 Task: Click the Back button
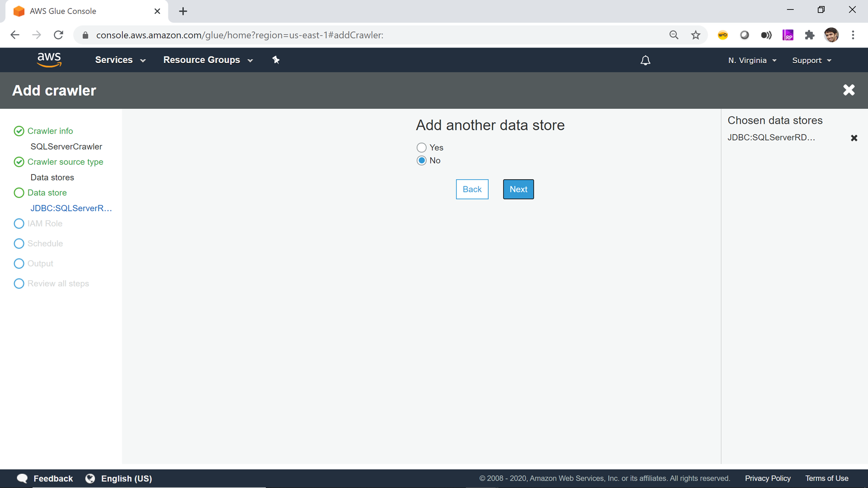[x=472, y=189]
